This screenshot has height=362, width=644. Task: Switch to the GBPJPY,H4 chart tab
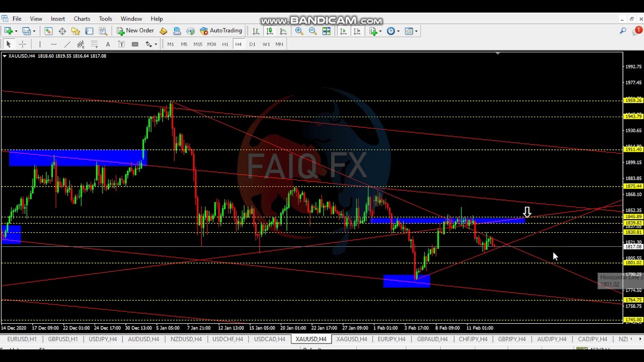(512, 339)
